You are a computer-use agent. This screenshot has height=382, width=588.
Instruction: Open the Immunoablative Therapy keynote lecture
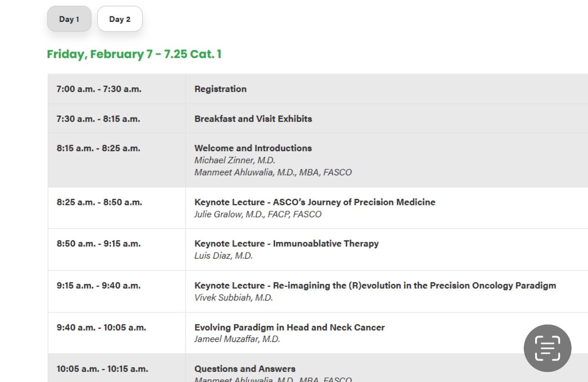[286, 244]
